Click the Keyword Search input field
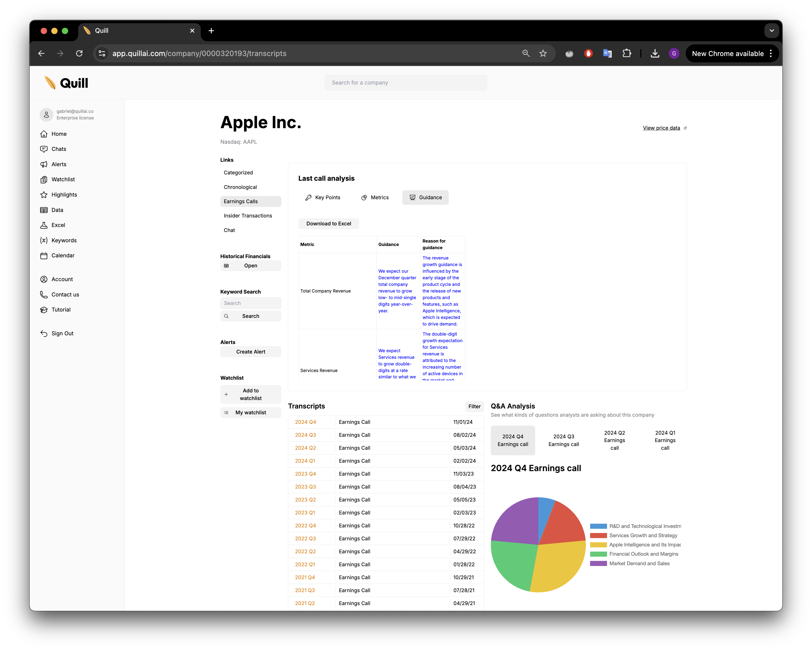Screen dimensions: 812x650 pyautogui.click(x=250, y=303)
